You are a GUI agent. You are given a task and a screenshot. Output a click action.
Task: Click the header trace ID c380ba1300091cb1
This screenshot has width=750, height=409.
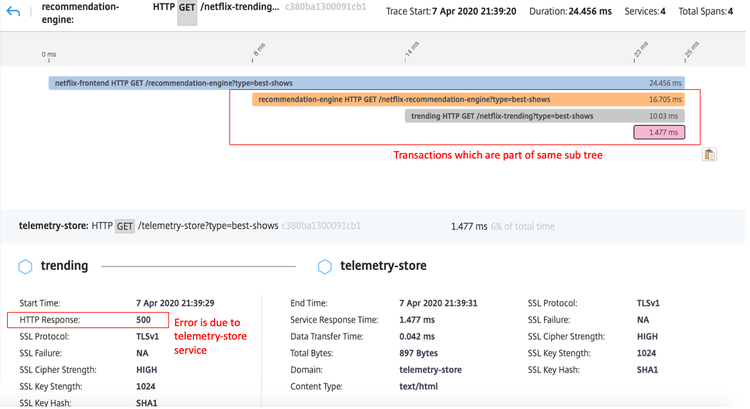click(x=326, y=7)
